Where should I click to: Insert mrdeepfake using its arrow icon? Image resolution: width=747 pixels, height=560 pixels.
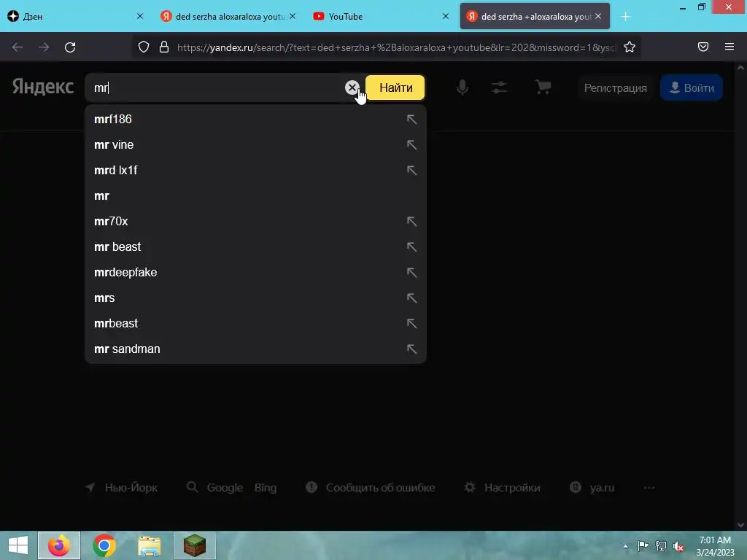[411, 273]
